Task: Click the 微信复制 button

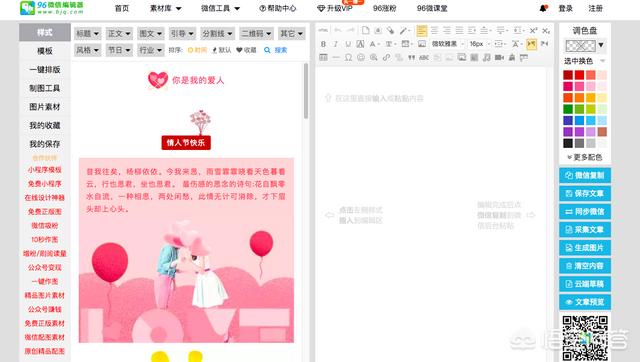Action: (585, 175)
